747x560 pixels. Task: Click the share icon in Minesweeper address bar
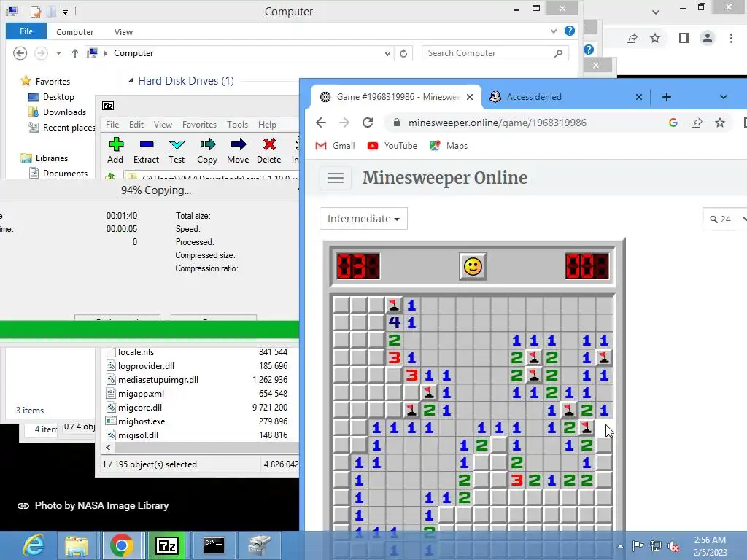tap(697, 122)
